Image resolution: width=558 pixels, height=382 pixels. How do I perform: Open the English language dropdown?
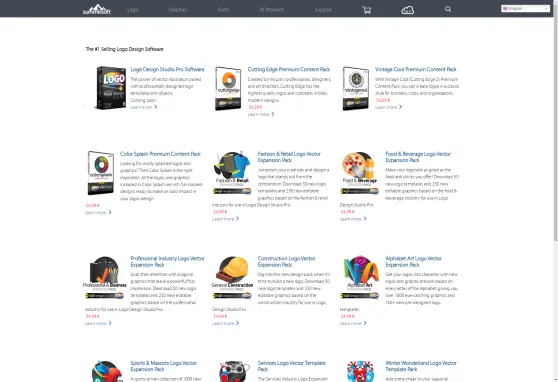[525, 9]
